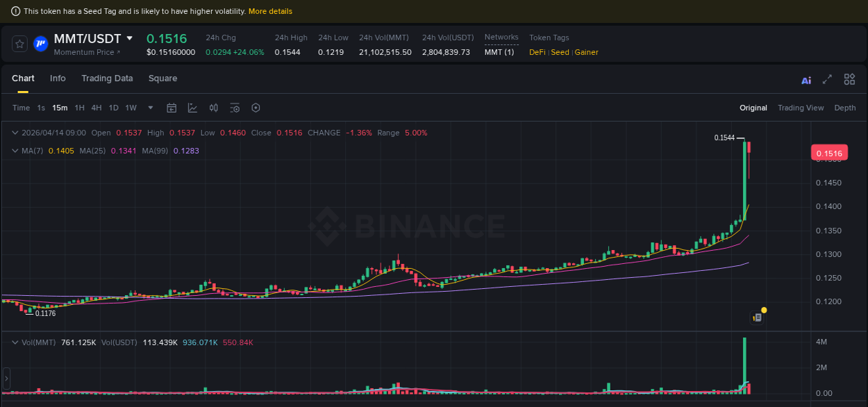Click the 0.1516 price label on the axis
868x407 pixels.
pyautogui.click(x=831, y=152)
